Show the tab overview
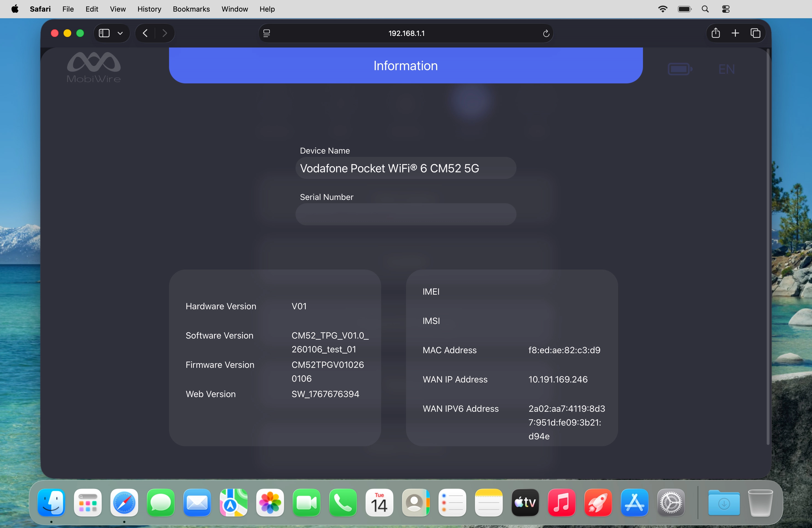The height and width of the screenshot is (528, 812). pos(755,33)
